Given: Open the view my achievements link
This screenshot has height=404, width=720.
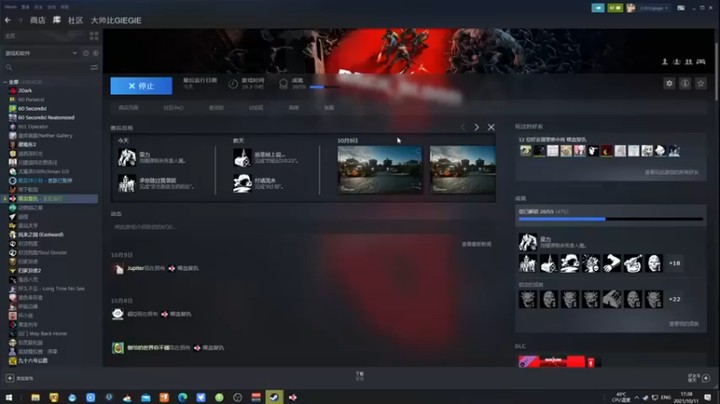Looking at the screenshot, I should [x=684, y=324].
